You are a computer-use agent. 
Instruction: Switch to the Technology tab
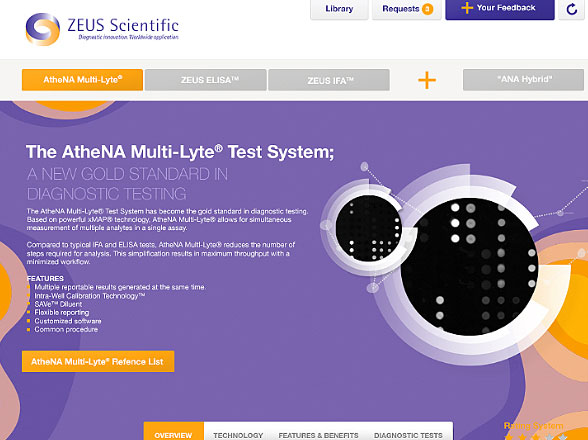pyautogui.click(x=238, y=435)
